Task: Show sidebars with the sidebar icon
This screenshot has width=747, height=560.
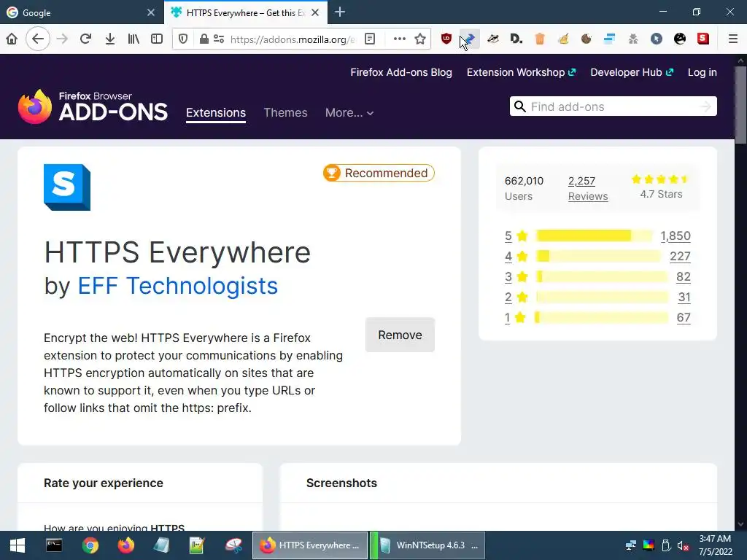Action: [157, 39]
